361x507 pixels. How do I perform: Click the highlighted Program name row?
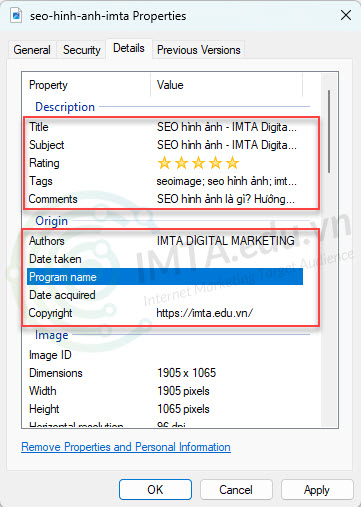click(x=165, y=277)
